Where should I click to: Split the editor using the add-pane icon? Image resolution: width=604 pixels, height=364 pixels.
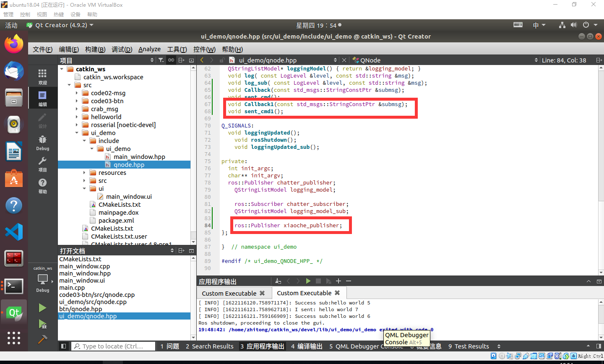[x=181, y=60]
